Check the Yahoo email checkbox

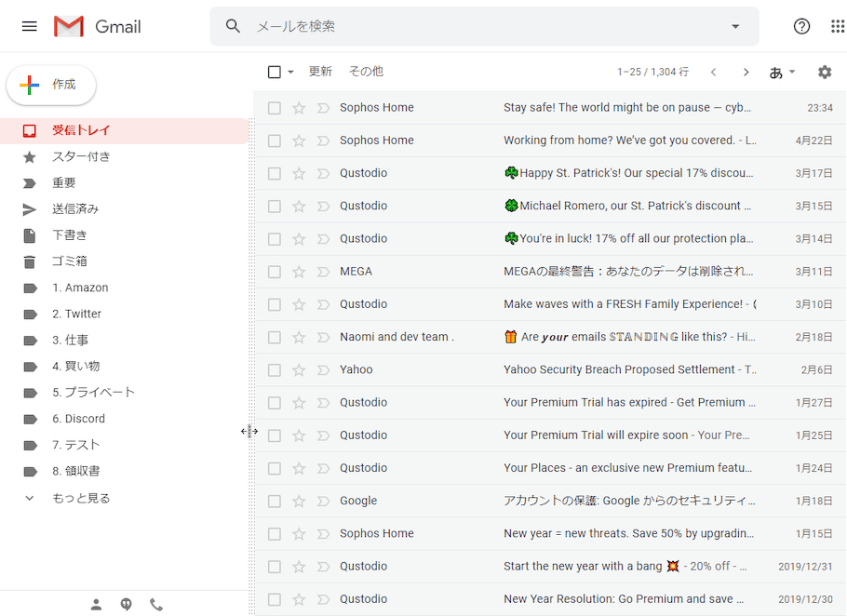275,369
